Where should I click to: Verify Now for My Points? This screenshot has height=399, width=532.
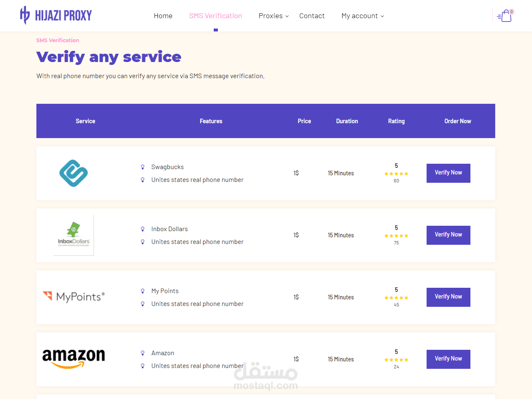[449, 297]
